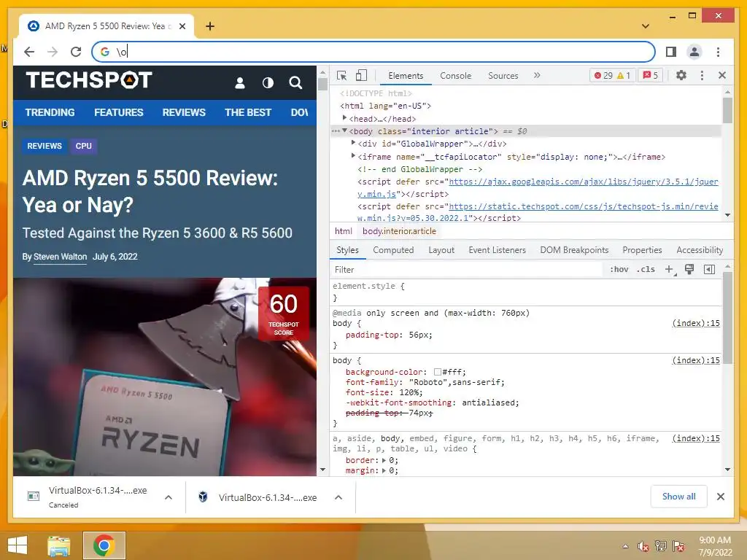The width and height of the screenshot is (747, 560).
Task: Open the REVIEWS navigation menu item
Action: point(184,112)
